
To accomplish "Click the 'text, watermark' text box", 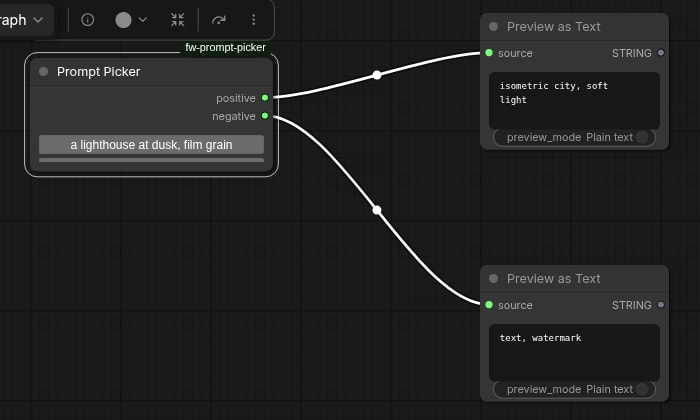I will [574, 353].
